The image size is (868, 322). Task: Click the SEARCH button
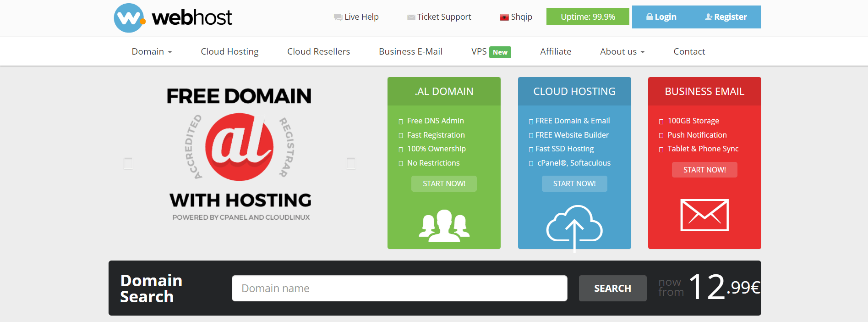coord(612,288)
